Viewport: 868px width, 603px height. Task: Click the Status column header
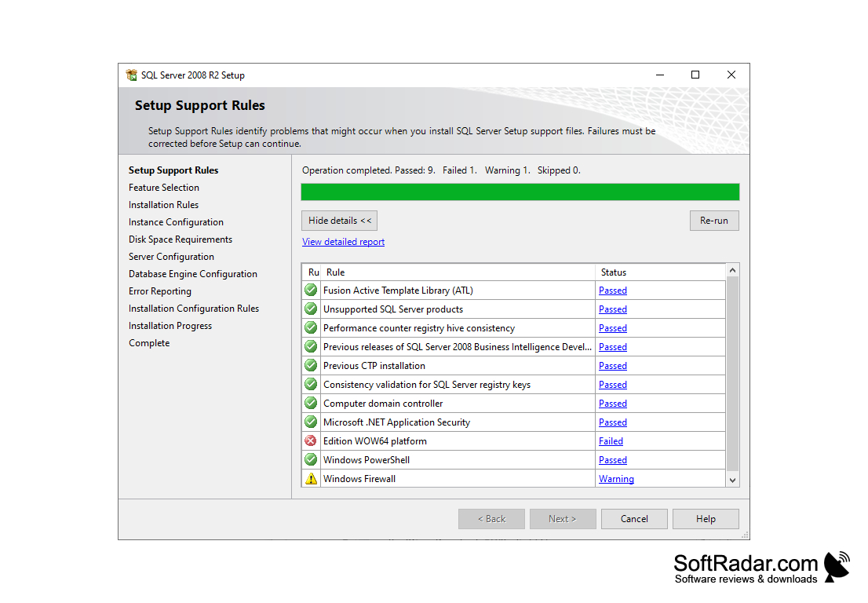click(x=660, y=272)
